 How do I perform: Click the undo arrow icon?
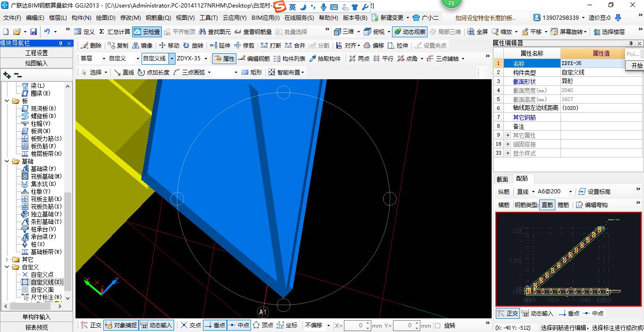[x=47, y=32]
